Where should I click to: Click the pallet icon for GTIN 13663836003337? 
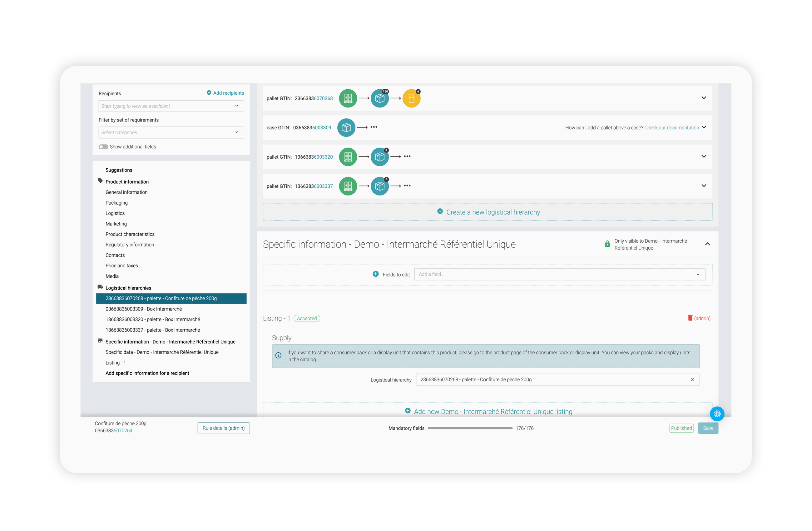tap(348, 186)
